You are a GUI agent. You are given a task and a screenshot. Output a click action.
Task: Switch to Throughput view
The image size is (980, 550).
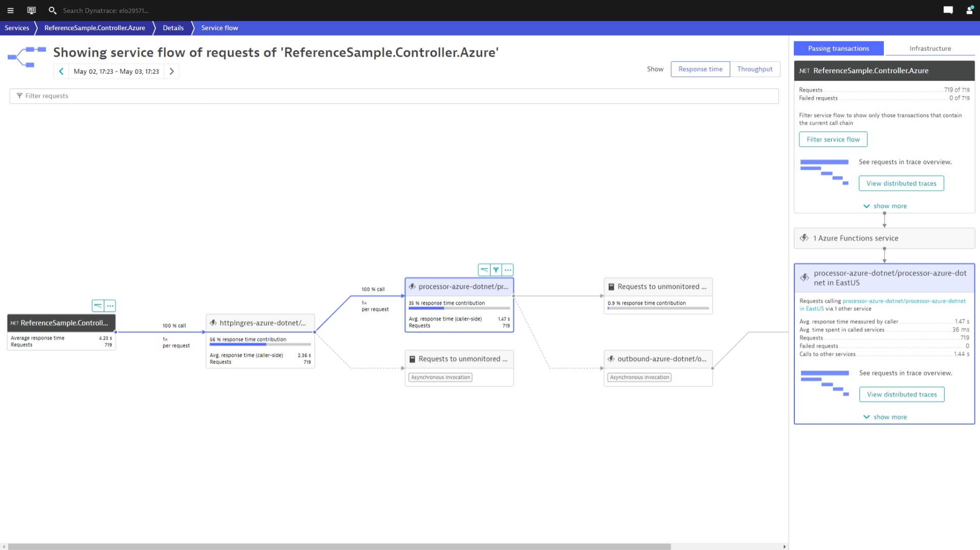click(x=755, y=69)
